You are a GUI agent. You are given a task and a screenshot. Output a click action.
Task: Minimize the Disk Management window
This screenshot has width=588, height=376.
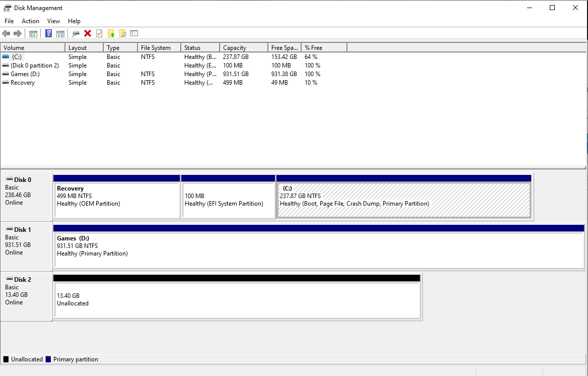click(530, 8)
